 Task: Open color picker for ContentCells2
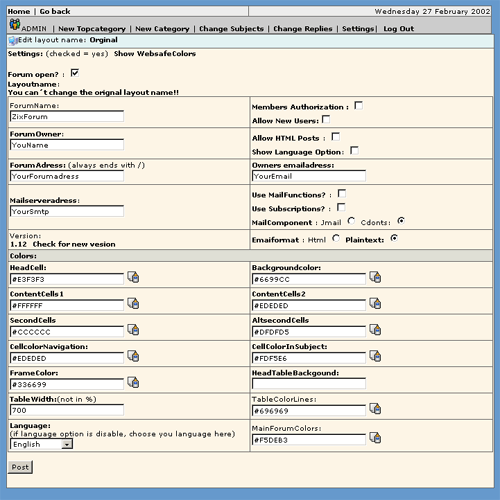click(x=375, y=303)
